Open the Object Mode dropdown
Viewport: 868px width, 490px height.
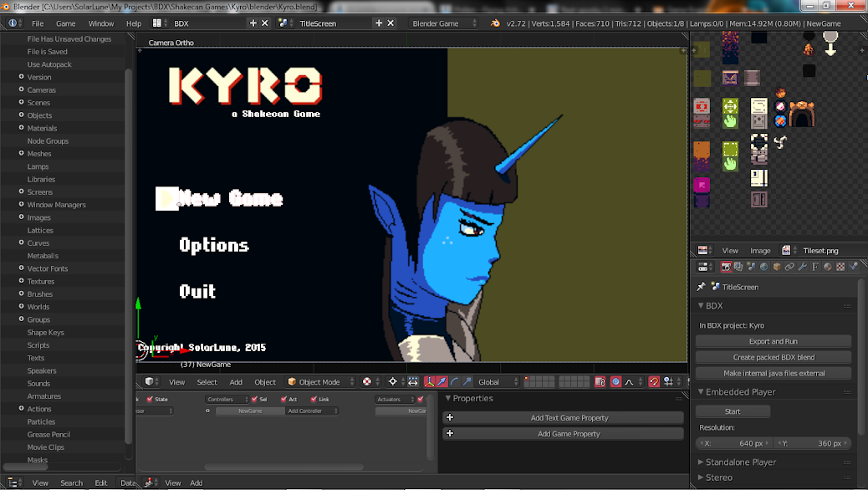pos(319,382)
